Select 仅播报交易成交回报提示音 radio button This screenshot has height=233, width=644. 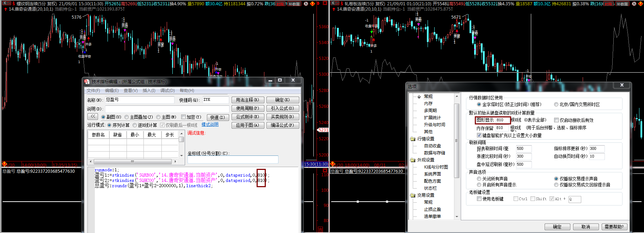pyautogui.click(x=556, y=185)
